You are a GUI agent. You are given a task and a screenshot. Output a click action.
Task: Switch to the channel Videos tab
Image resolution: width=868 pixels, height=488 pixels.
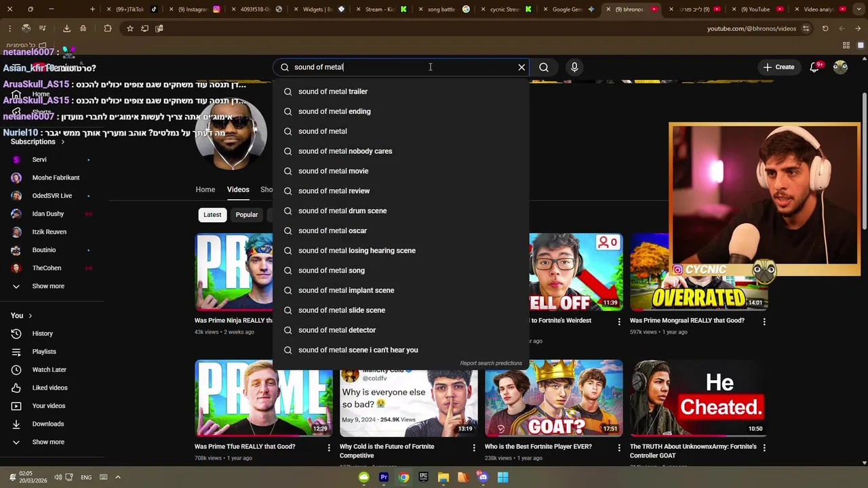pyautogui.click(x=238, y=190)
